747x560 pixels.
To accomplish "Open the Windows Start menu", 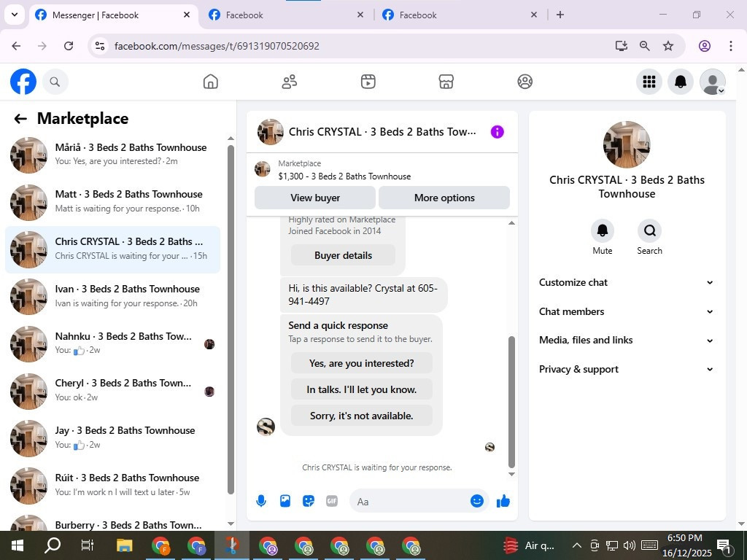I will pos(18,545).
